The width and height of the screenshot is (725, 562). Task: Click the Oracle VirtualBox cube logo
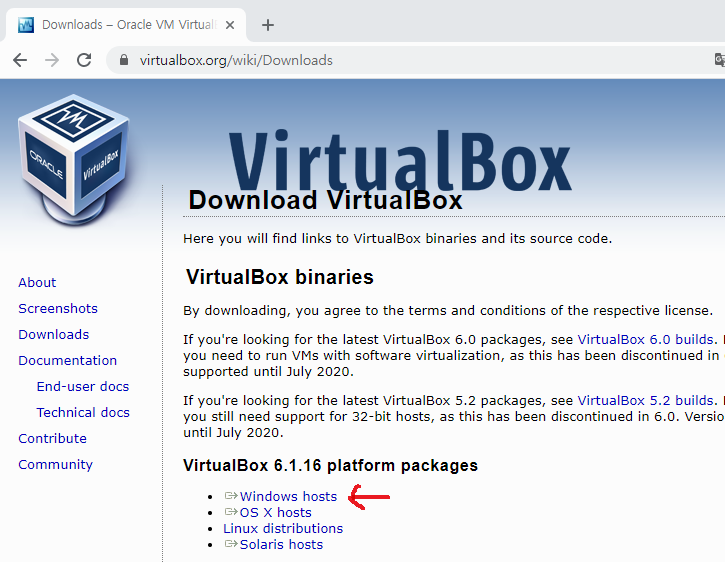(x=74, y=160)
